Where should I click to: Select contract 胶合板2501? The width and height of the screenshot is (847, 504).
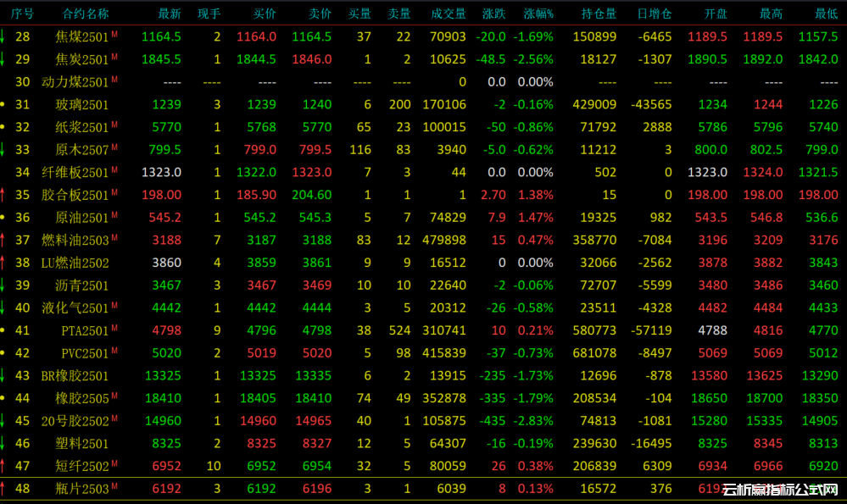75,195
